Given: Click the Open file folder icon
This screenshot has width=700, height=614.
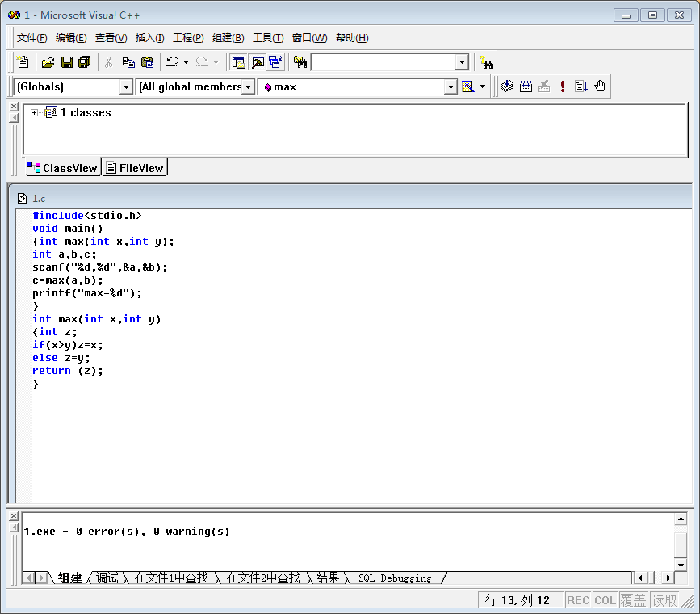Looking at the screenshot, I should tap(48, 61).
